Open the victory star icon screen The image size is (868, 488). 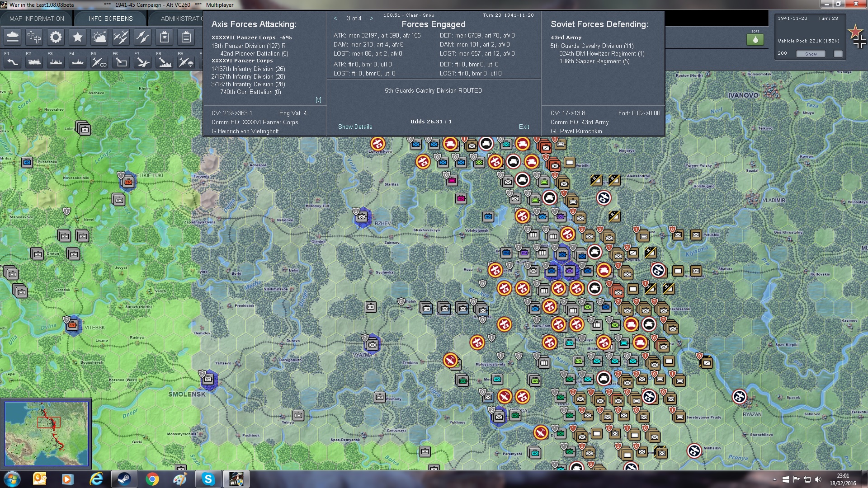(x=78, y=37)
